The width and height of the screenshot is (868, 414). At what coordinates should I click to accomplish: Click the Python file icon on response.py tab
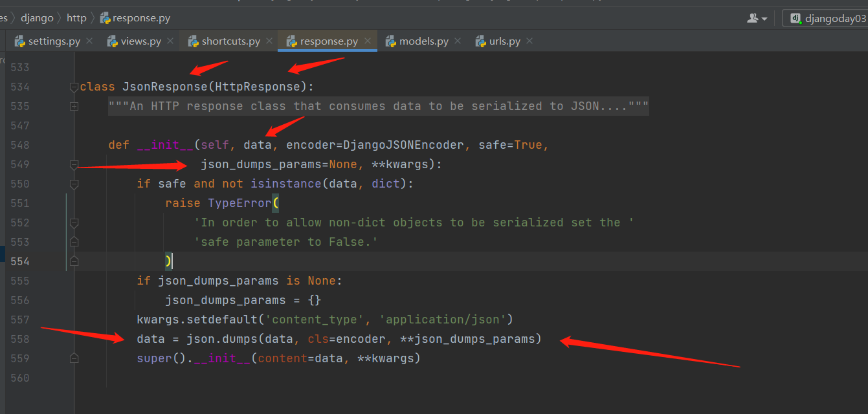292,41
